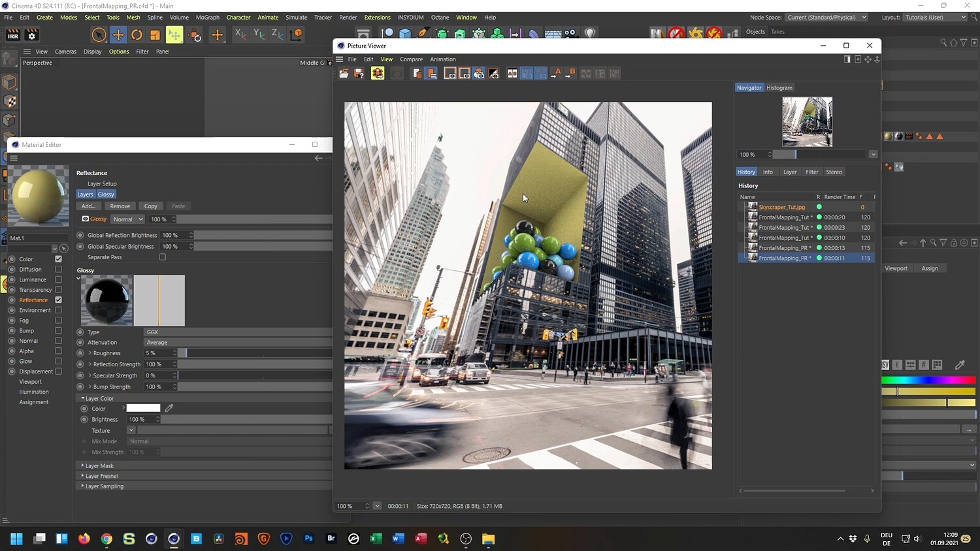Open the MoGraph menu

click(x=208, y=18)
